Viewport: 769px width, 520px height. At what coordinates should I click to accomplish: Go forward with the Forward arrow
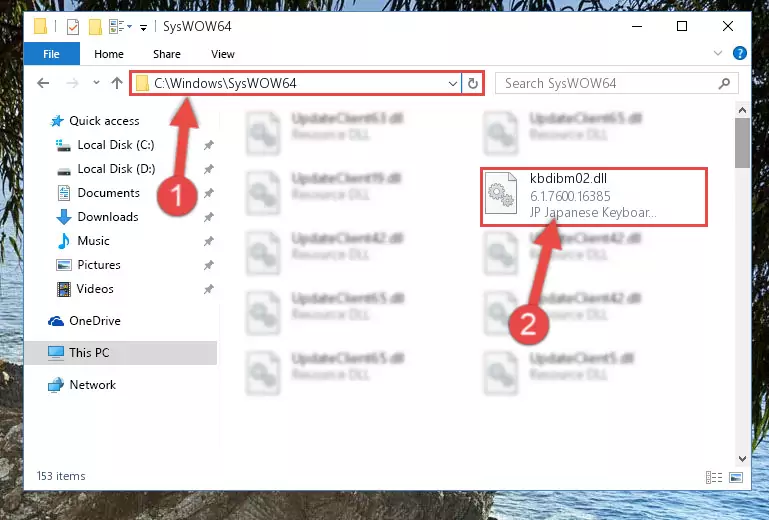pyautogui.click(x=73, y=83)
